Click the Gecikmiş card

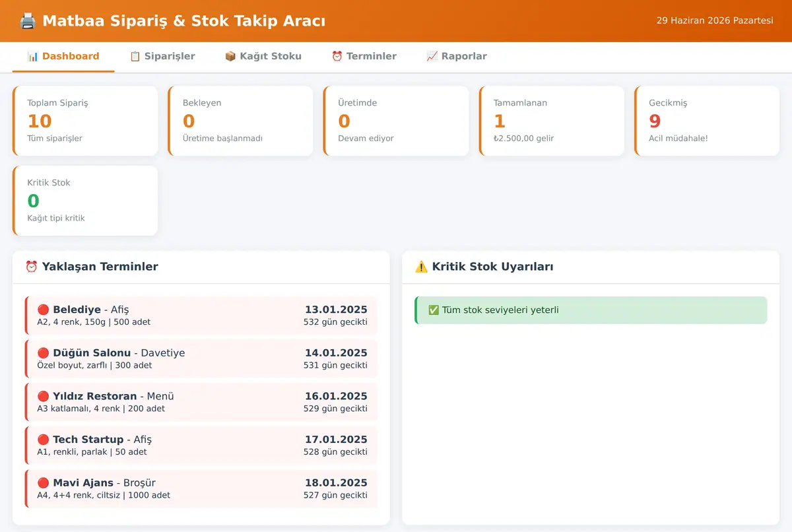point(707,121)
